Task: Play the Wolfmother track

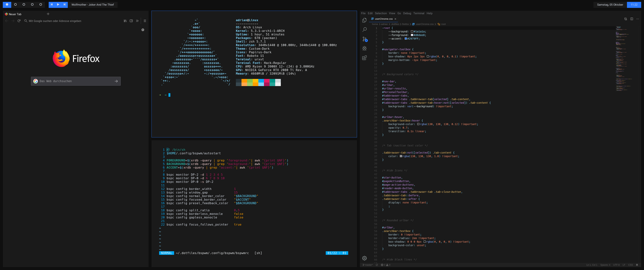Action: click(x=58, y=4)
